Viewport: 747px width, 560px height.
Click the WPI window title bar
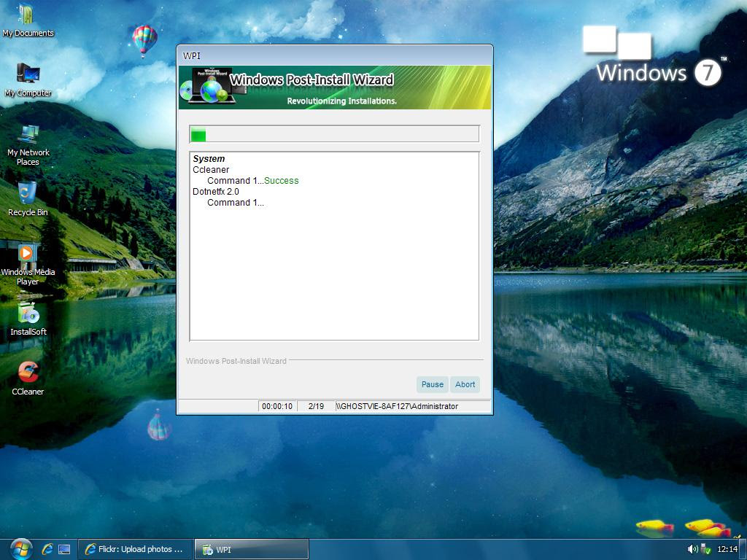334,55
